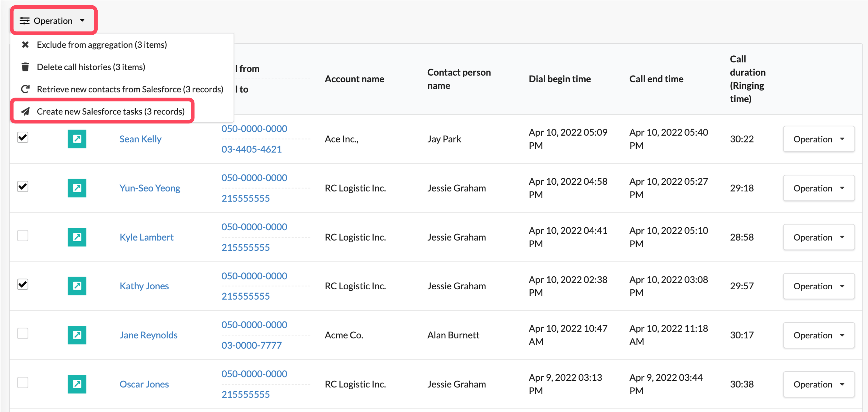Click the outgoing call icon for Oscar Jones
868x412 pixels.
(x=77, y=384)
